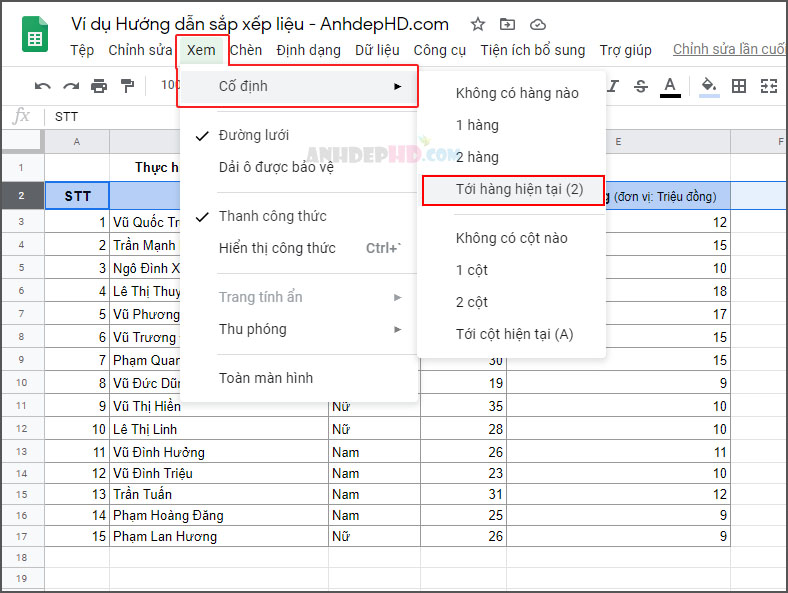The image size is (788, 593).
Task: Open the Chèn menu
Action: tap(246, 50)
